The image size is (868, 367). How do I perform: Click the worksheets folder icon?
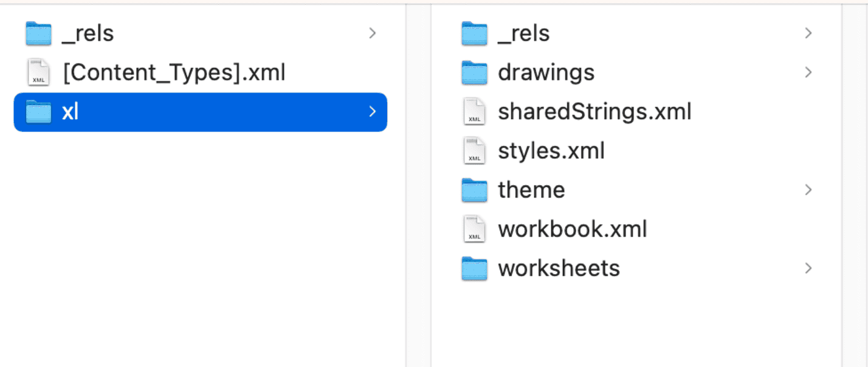[474, 268]
